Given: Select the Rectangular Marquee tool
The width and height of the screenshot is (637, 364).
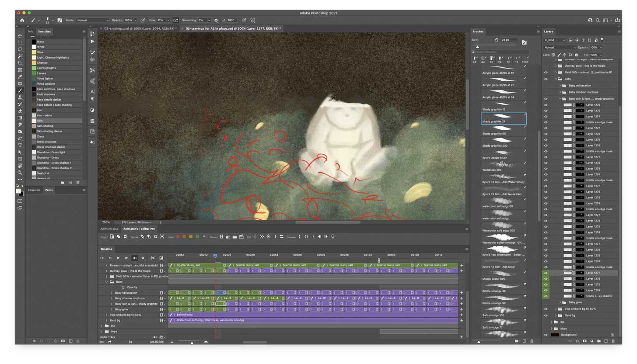Looking at the screenshot, I should (x=20, y=42).
